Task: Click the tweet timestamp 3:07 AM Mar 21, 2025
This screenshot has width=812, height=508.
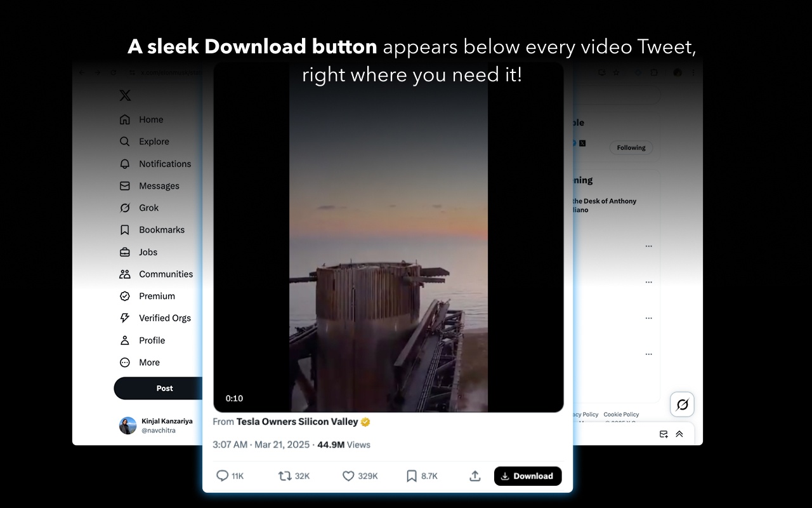Action: coord(261,444)
